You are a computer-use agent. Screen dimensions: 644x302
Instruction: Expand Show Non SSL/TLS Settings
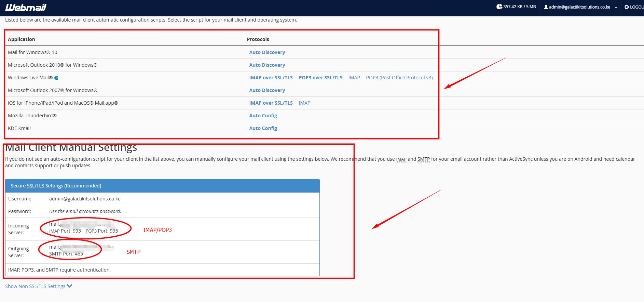pos(38,286)
